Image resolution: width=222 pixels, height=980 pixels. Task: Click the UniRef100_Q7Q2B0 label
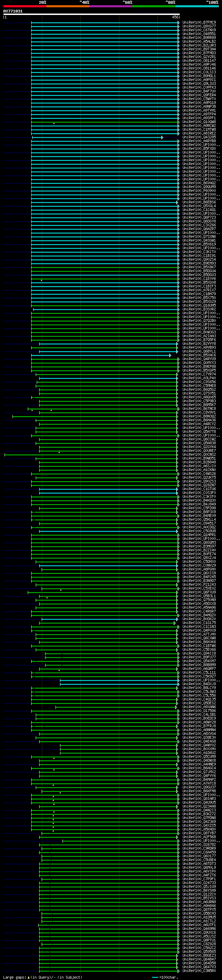199,320
